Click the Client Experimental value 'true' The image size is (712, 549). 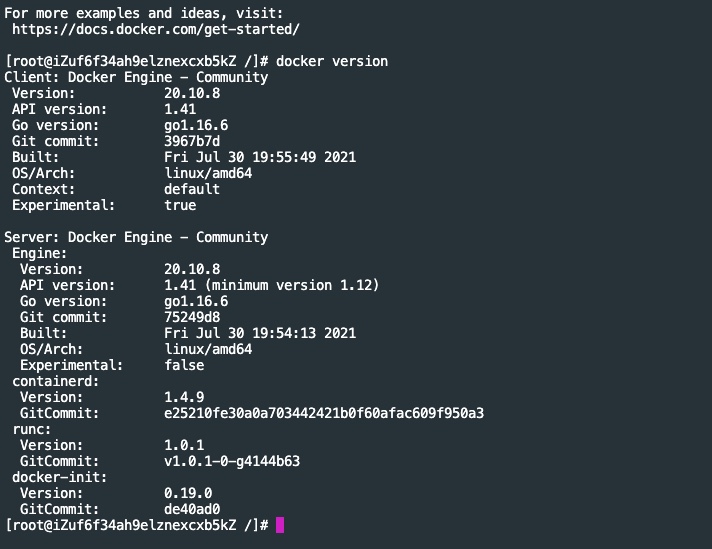180,205
